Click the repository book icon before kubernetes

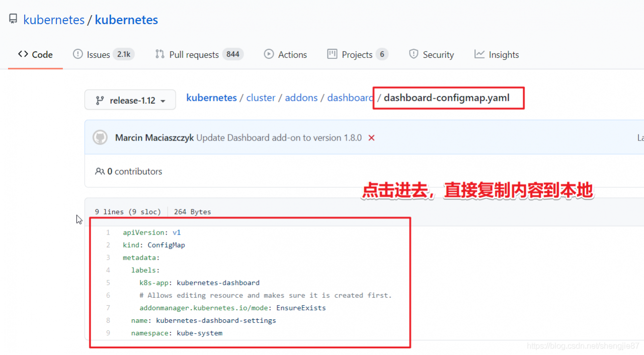[12, 18]
